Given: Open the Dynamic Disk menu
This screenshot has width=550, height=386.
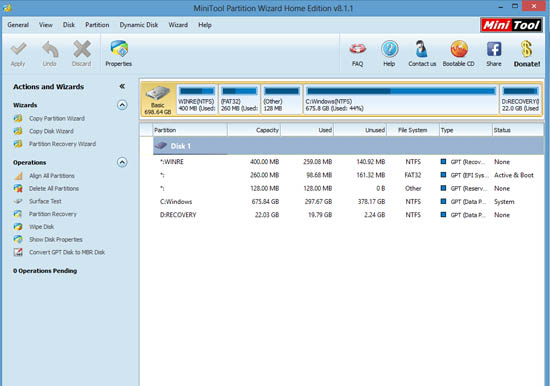Looking at the screenshot, I should (x=139, y=25).
